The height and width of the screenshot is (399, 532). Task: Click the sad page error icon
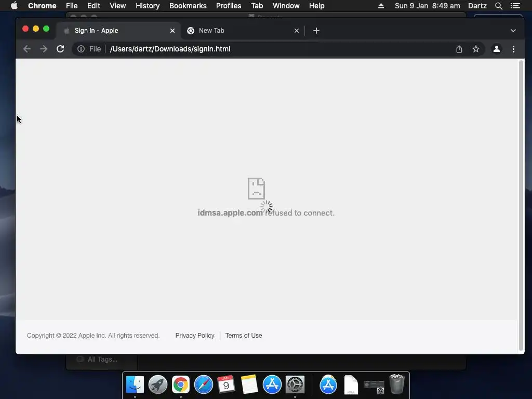coord(256,188)
